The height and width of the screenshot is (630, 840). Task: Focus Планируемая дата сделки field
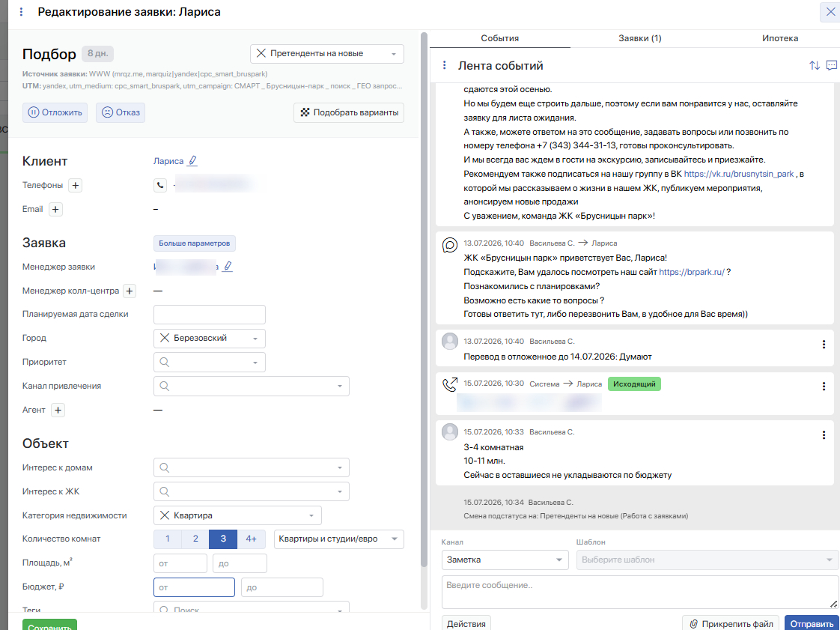point(210,315)
